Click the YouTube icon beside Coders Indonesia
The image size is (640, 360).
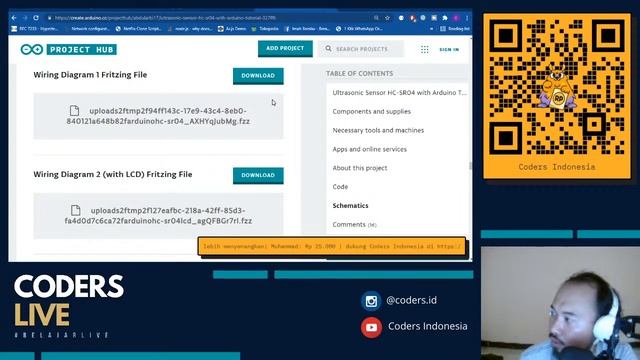pos(371,327)
